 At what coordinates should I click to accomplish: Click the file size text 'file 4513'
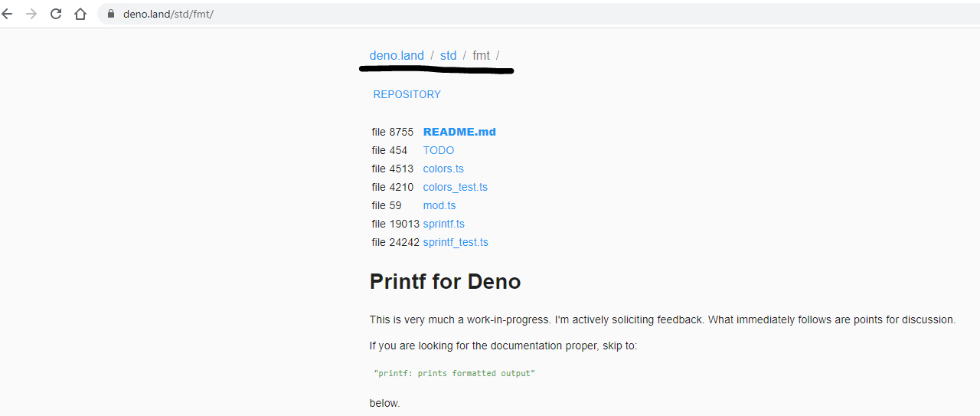click(393, 169)
